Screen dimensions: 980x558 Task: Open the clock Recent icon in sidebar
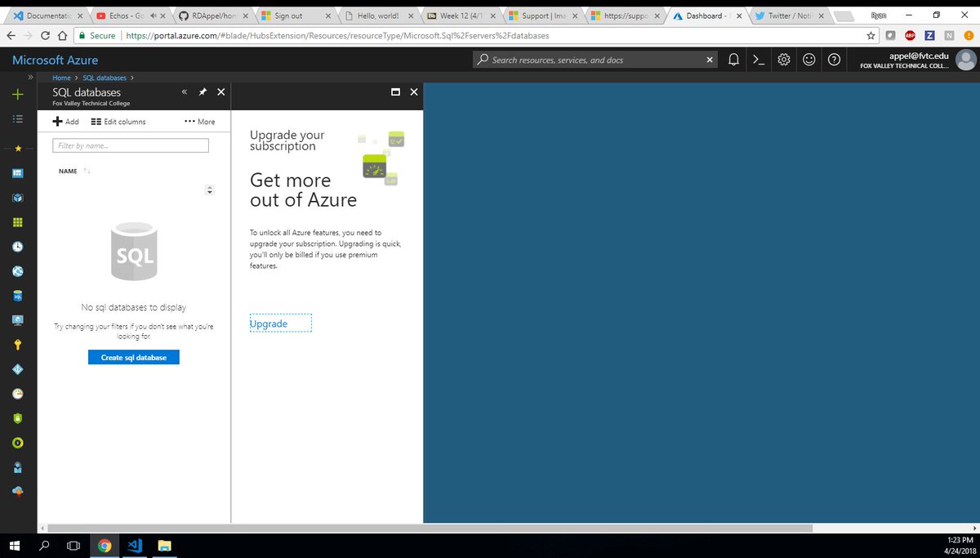pyautogui.click(x=18, y=247)
